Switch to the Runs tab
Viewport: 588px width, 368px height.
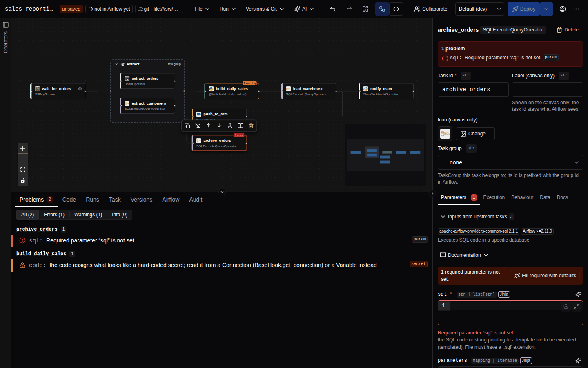[92, 200]
